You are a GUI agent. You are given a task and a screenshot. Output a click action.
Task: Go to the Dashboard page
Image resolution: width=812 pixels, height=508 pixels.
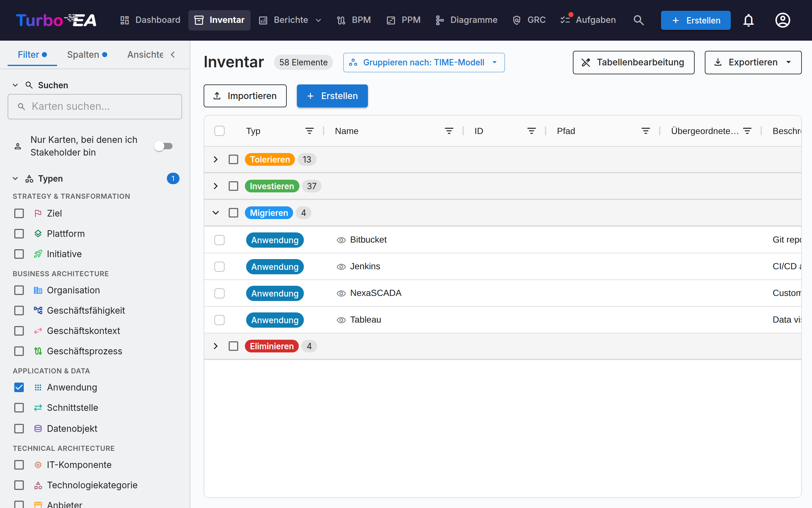150,20
